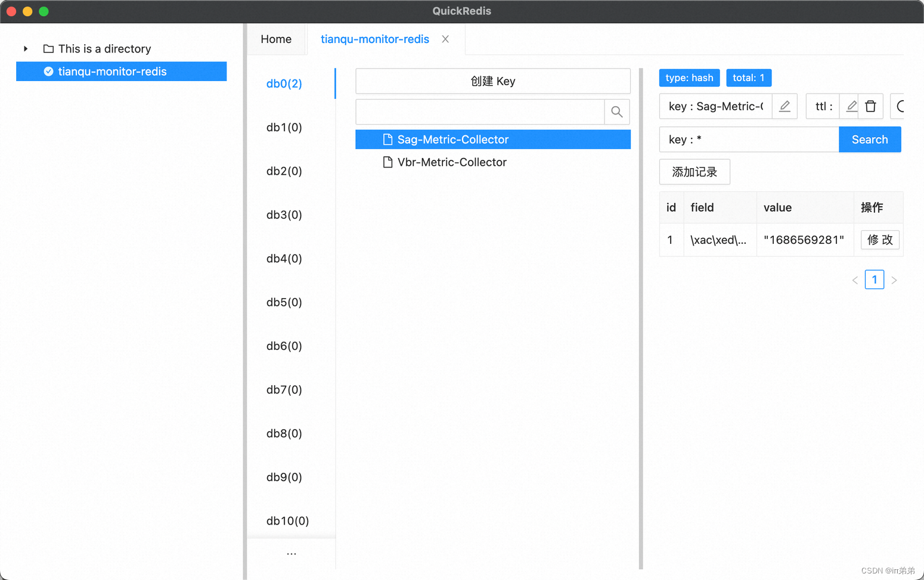Select database db3(0)
This screenshot has width=924, height=580.
coord(284,215)
